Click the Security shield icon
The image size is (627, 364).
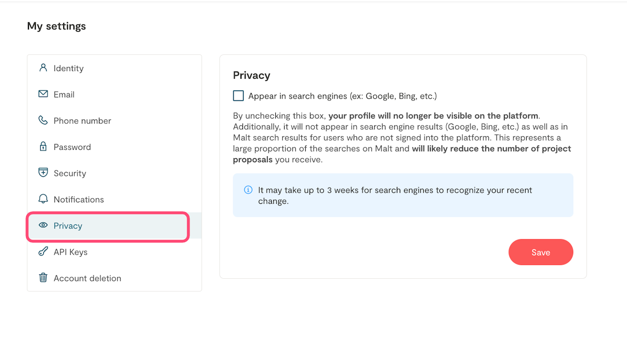coord(43,173)
